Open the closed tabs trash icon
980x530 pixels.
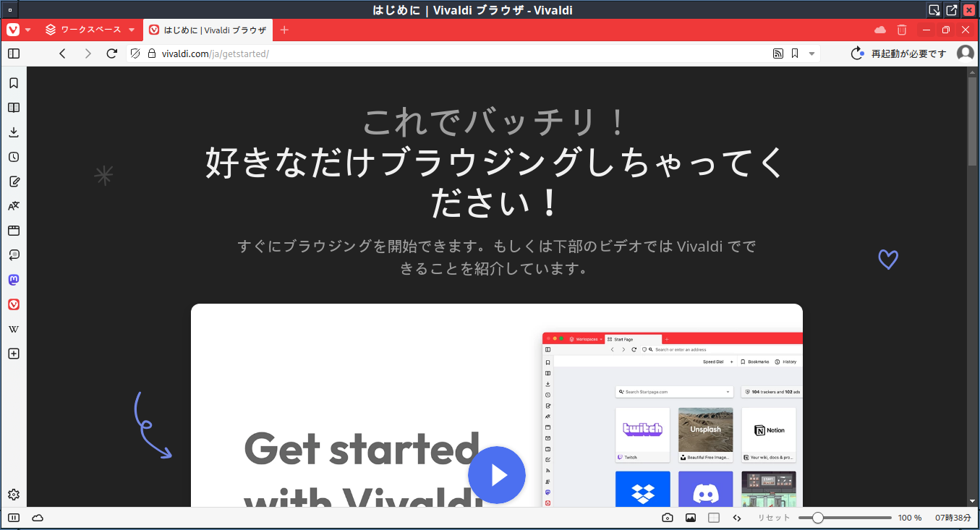[902, 30]
